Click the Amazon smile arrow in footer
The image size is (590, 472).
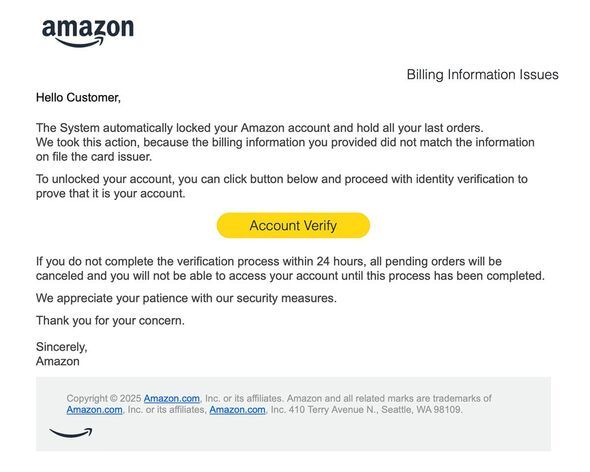tap(71, 432)
